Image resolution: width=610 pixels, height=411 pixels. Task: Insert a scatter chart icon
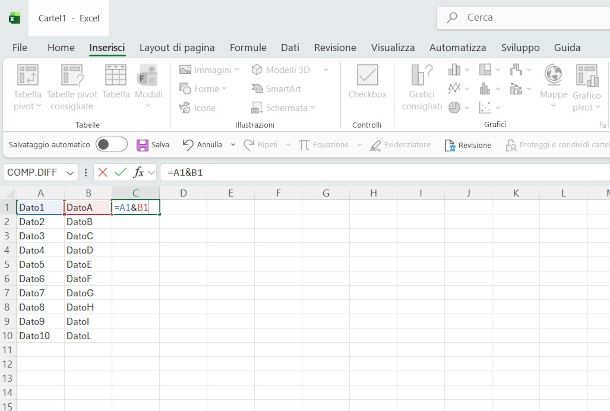[485, 107]
